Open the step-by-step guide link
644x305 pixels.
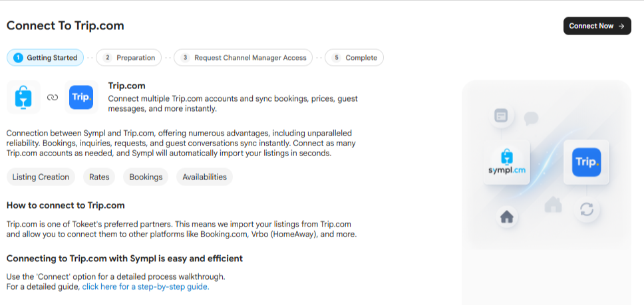click(x=146, y=287)
